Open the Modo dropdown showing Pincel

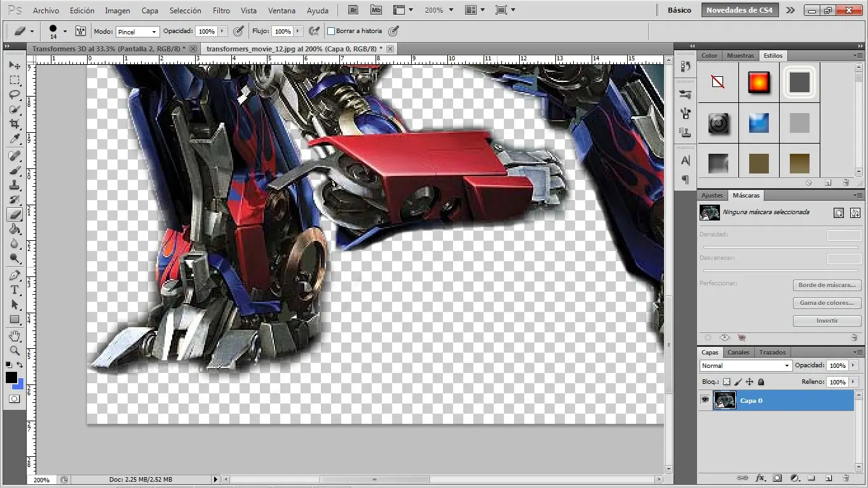point(137,31)
